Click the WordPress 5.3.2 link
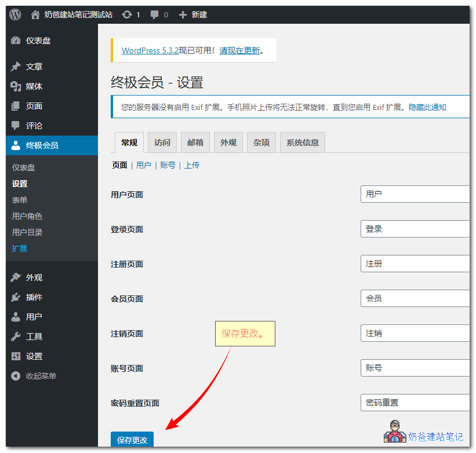 coord(150,50)
